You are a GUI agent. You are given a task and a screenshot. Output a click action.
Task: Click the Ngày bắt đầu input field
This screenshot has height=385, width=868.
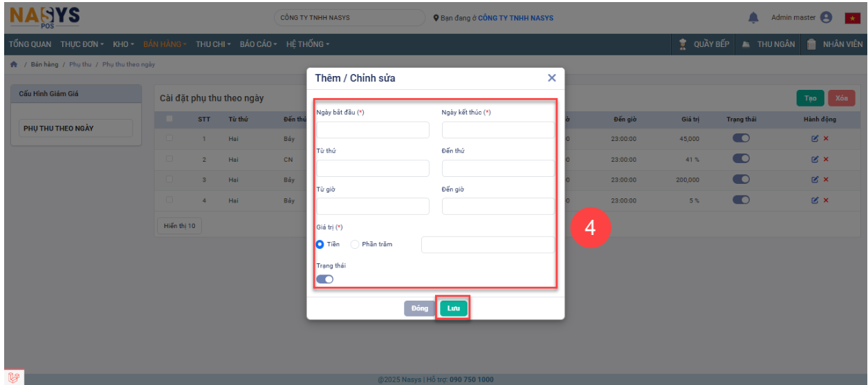pos(372,130)
